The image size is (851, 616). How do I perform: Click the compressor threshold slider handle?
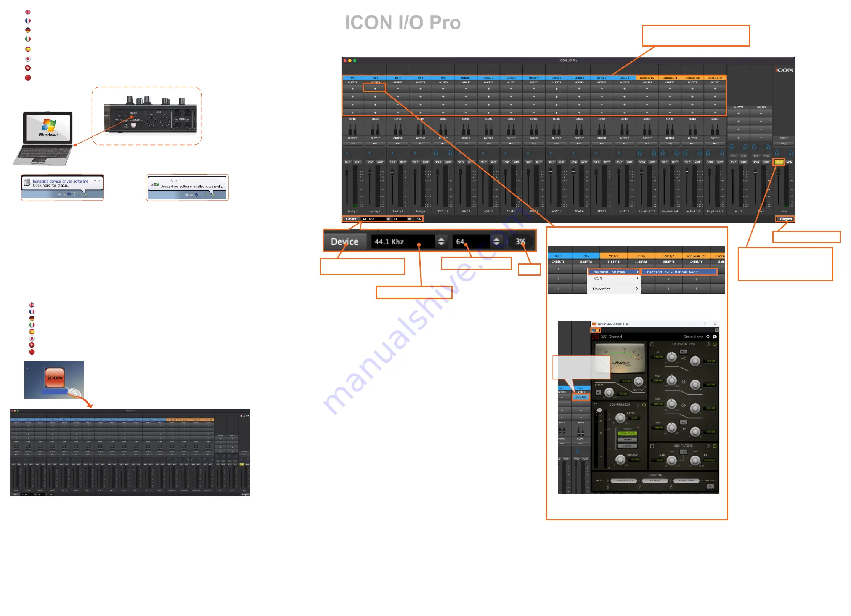tap(599, 411)
